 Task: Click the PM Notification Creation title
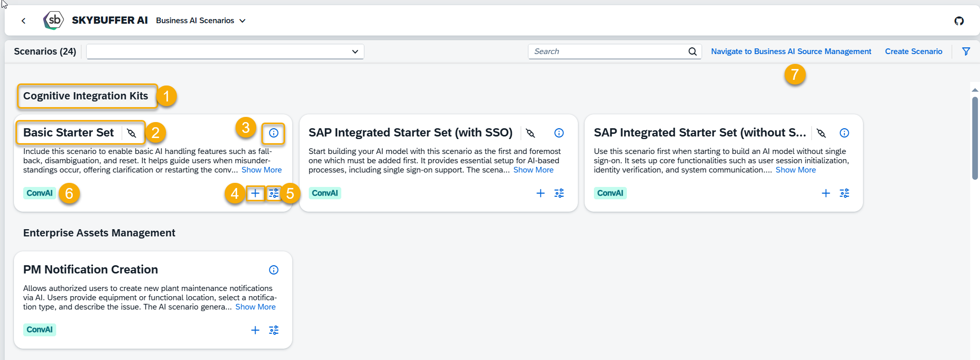click(91, 270)
